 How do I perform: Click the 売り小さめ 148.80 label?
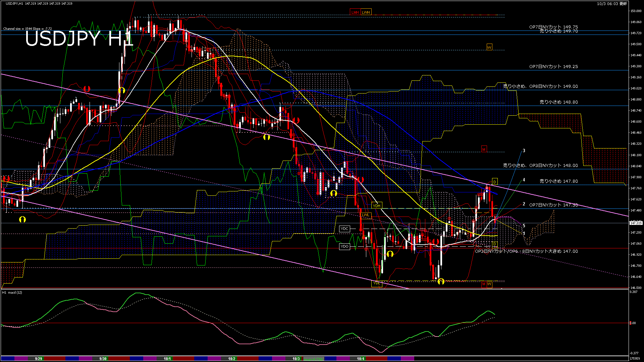click(558, 102)
